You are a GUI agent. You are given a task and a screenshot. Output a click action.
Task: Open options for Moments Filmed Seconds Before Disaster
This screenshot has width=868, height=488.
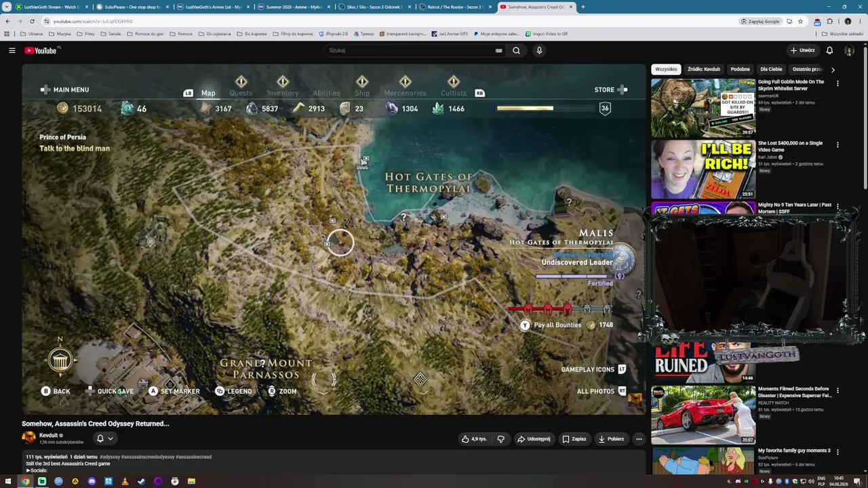[837, 390]
